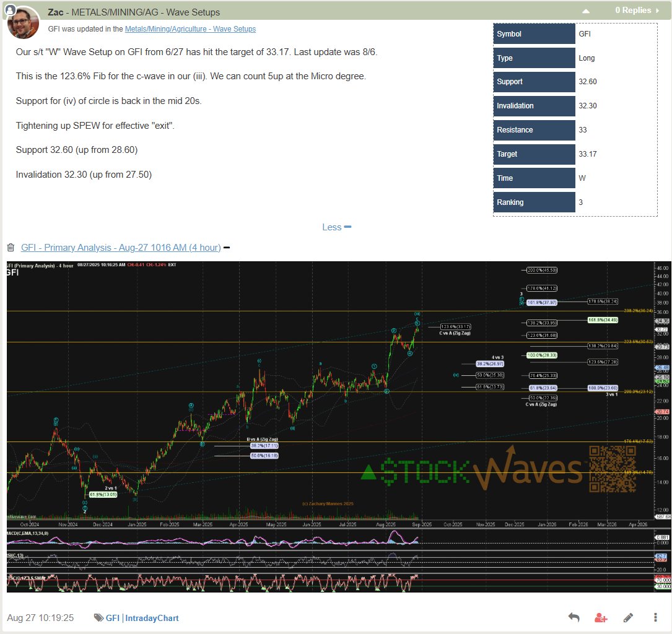Edit the post with the pencil icon
Screen dimensions: 672x634
(628, 618)
